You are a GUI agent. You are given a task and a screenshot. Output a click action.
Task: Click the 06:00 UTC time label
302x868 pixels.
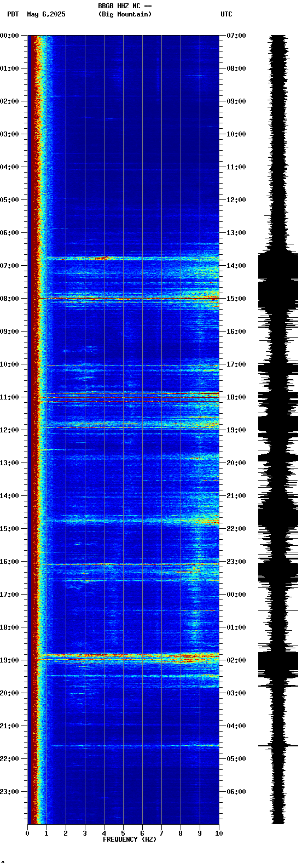[x=236, y=792]
